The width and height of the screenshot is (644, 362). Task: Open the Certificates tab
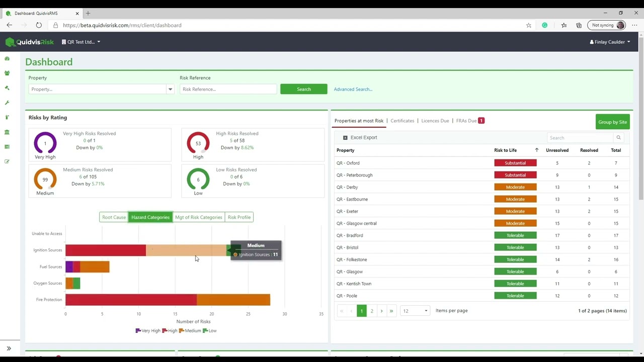403,121
